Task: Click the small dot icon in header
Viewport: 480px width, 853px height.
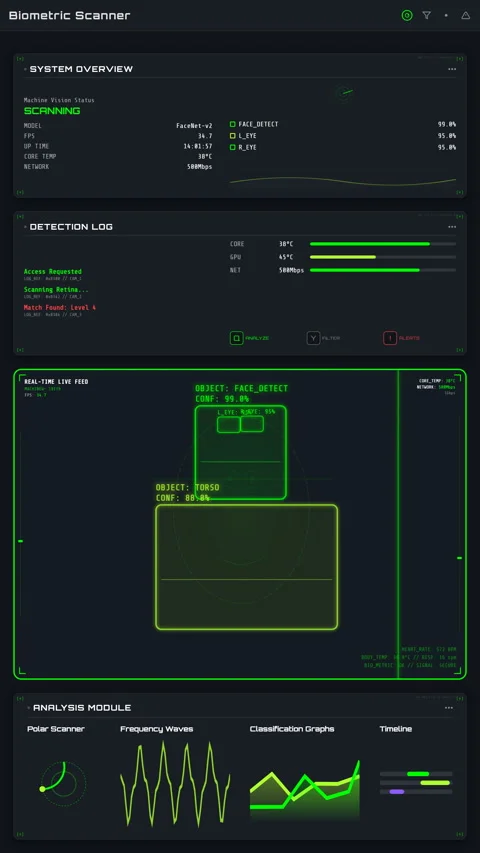Action: [x=446, y=15]
